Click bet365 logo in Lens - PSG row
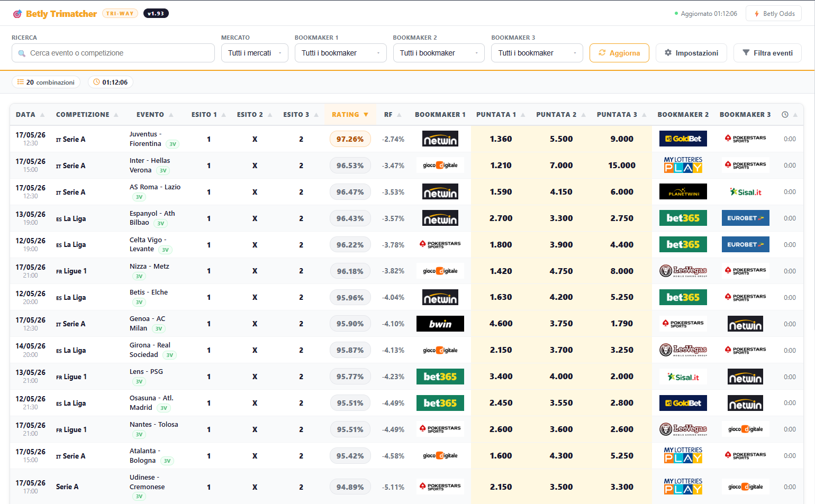 click(440, 377)
